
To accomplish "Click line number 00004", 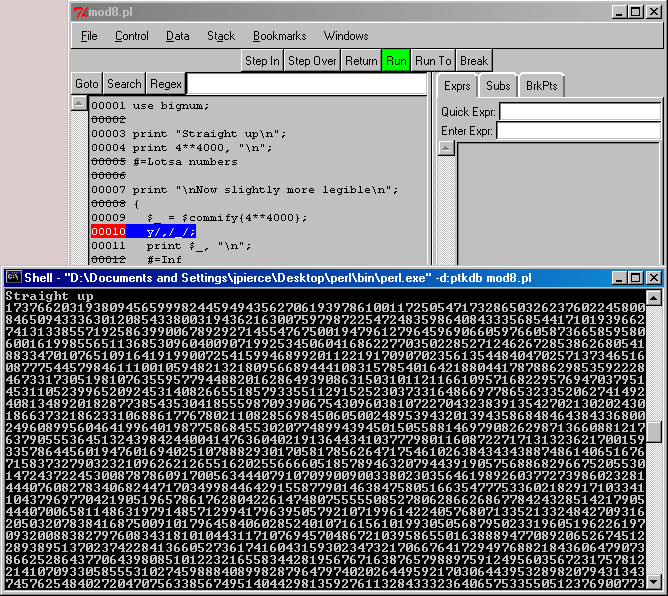I will tap(108, 148).
